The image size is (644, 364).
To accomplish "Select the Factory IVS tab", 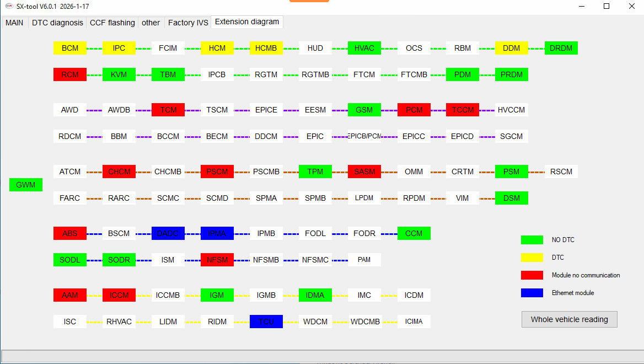I will click(x=188, y=23).
